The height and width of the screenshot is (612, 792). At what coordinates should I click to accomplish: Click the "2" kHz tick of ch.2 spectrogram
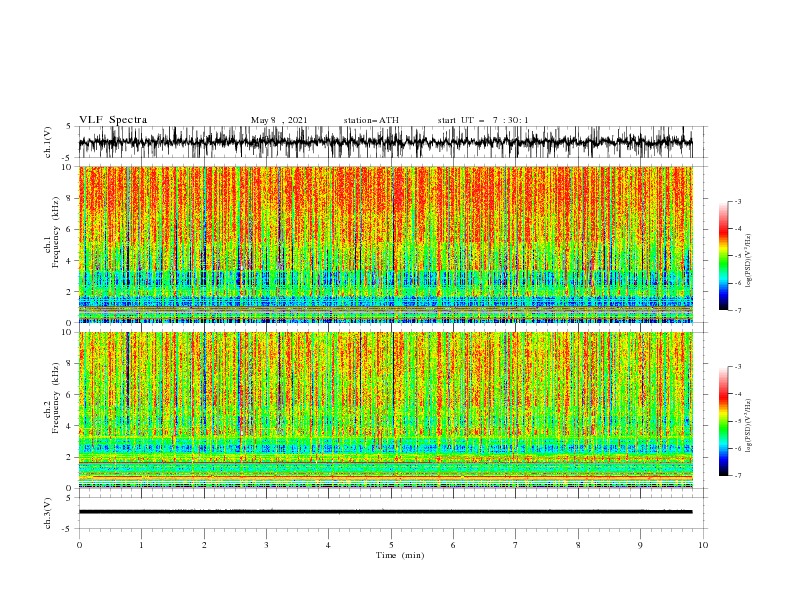click(x=71, y=457)
